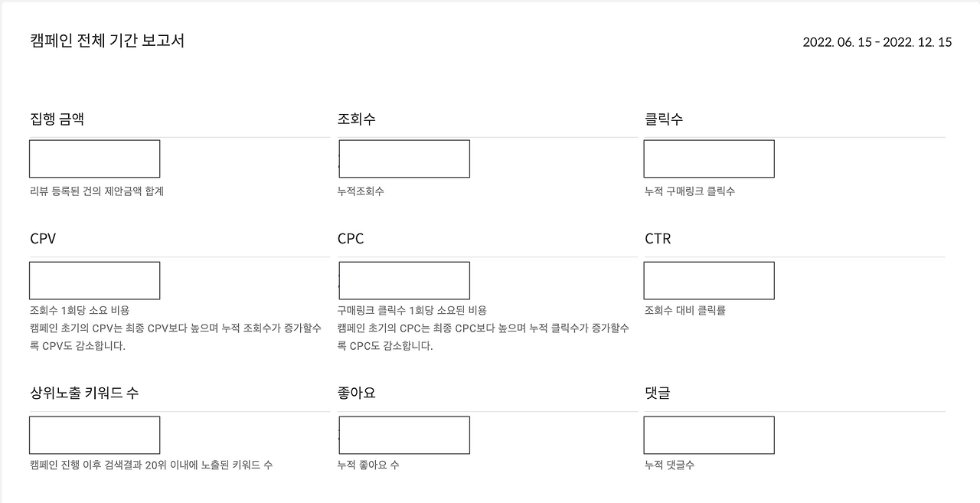The width and height of the screenshot is (980, 503).
Task: Click the 댓글 metric value box
Action: 708,434
